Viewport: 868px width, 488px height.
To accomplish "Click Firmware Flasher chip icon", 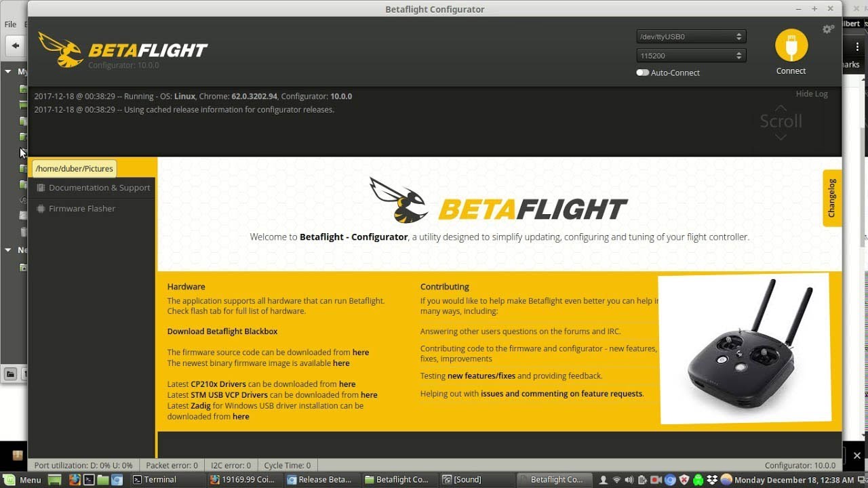I will coord(41,209).
